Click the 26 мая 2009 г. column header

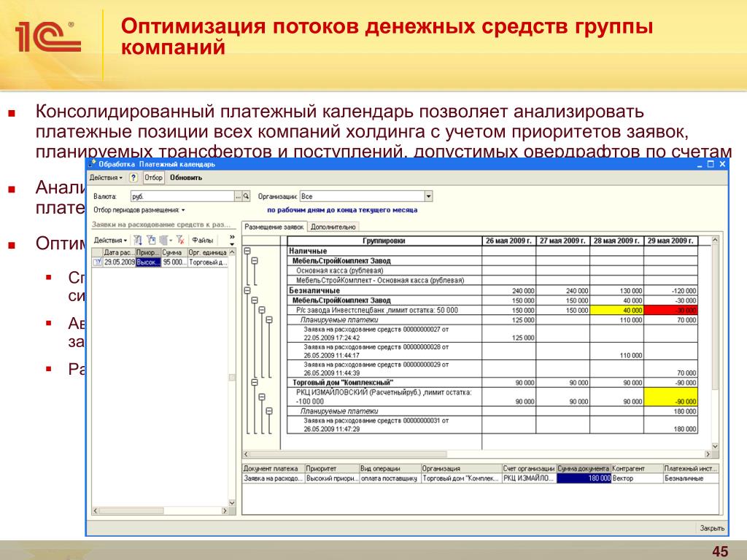508,241
